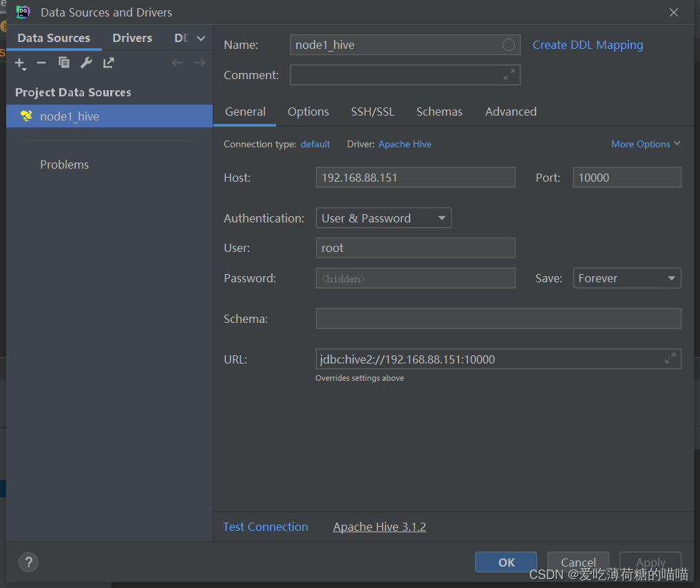Expand the URL field editor

670,358
